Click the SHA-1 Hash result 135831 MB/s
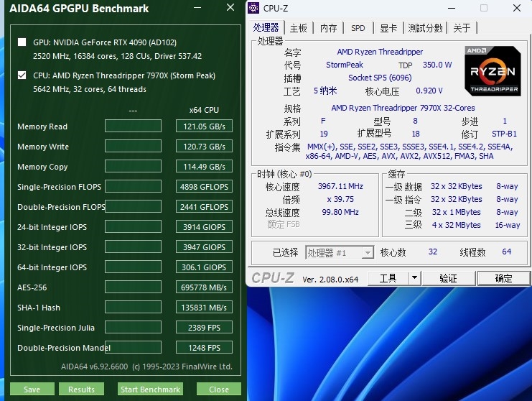The image size is (532, 401). pyautogui.click(x=204, y=308)
